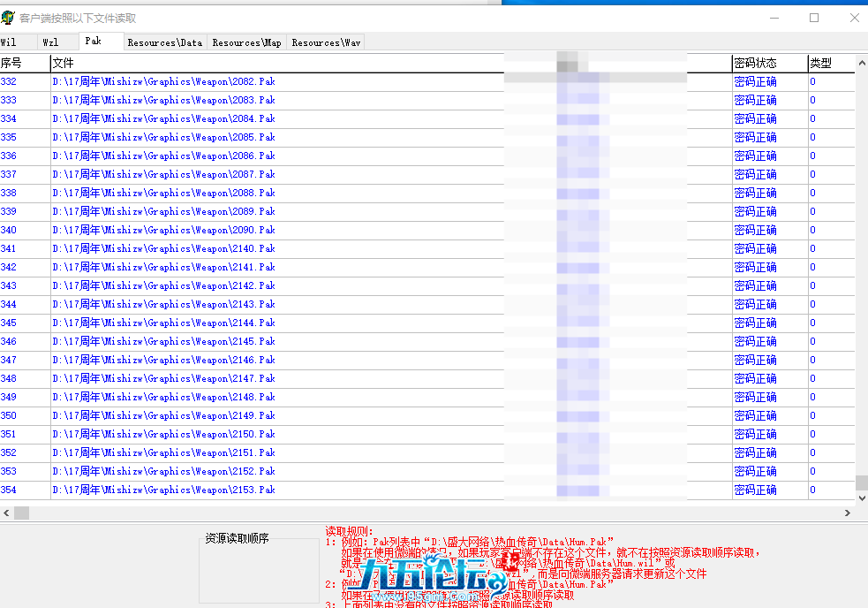Click sequence number 350
868x608 pixels.
(8, 415)
